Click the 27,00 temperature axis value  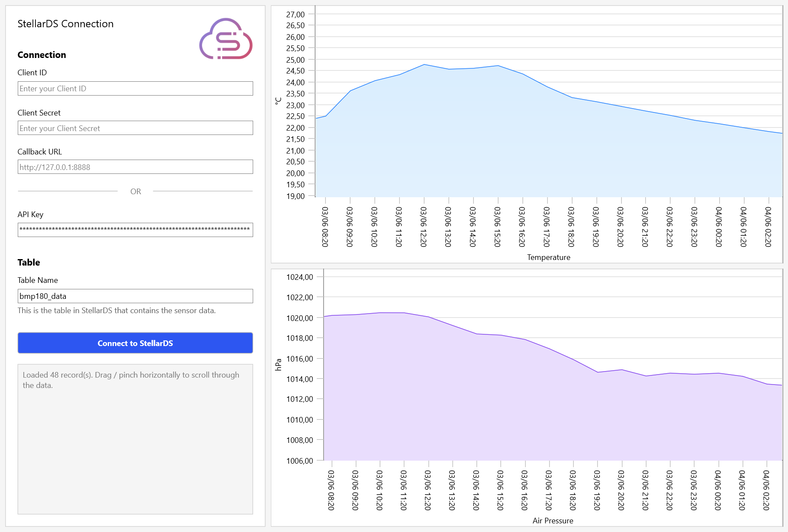click(295, 14)
